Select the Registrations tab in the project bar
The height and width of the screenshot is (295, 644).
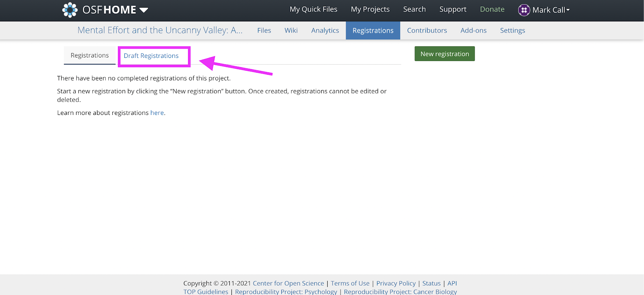click(x=373, y=31)
